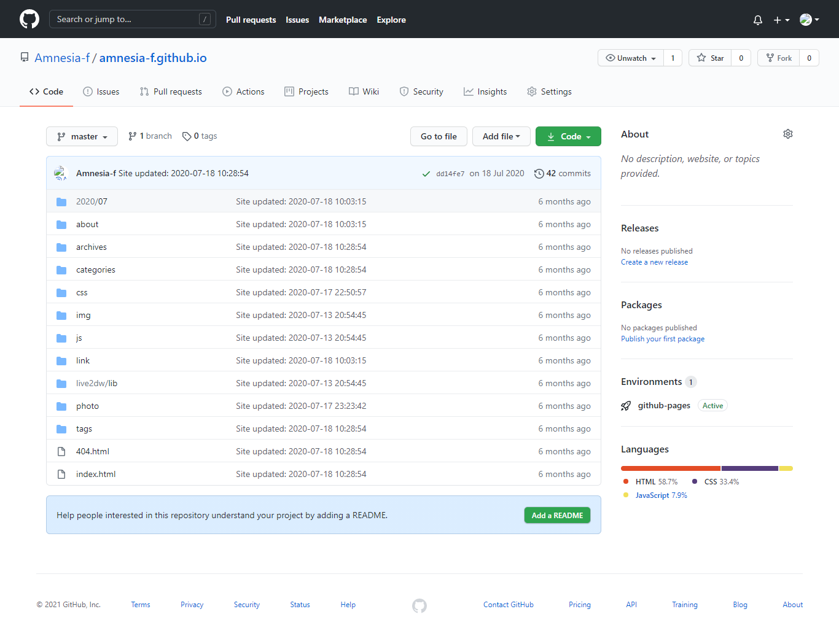Click the tag icon next to 0 tags

(x=187, y=136)
